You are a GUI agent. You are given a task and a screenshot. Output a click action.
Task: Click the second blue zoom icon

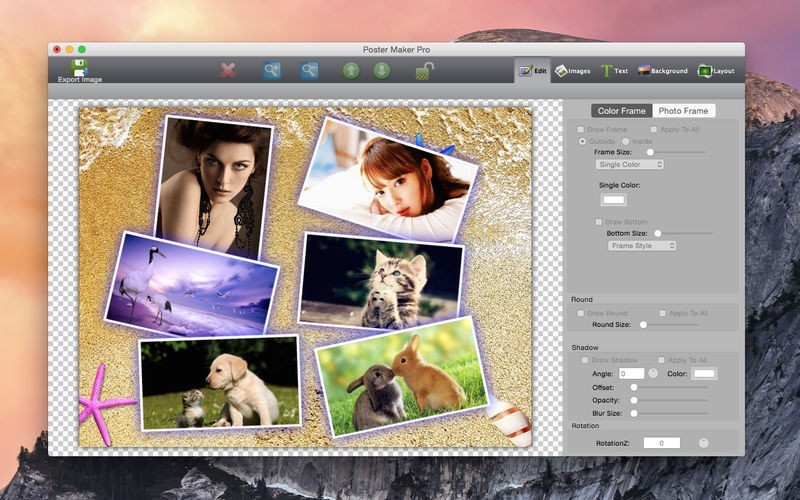(310, 70)
